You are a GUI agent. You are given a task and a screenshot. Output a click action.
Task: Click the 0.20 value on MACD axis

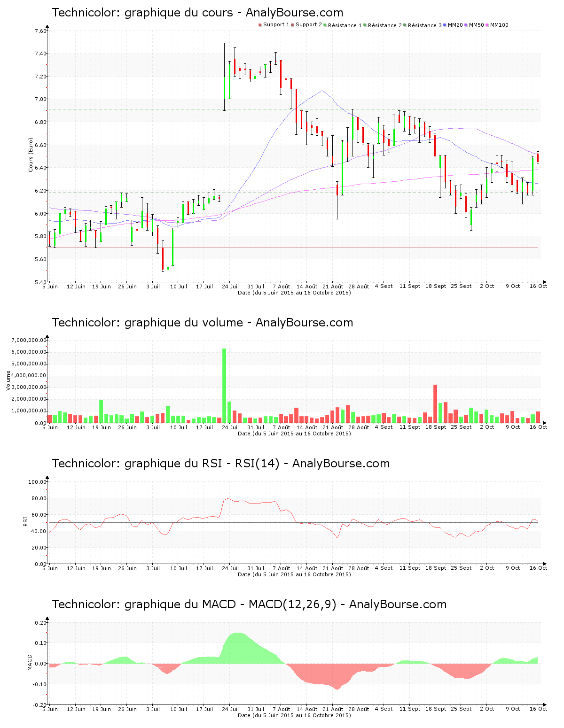pos(41,623)
